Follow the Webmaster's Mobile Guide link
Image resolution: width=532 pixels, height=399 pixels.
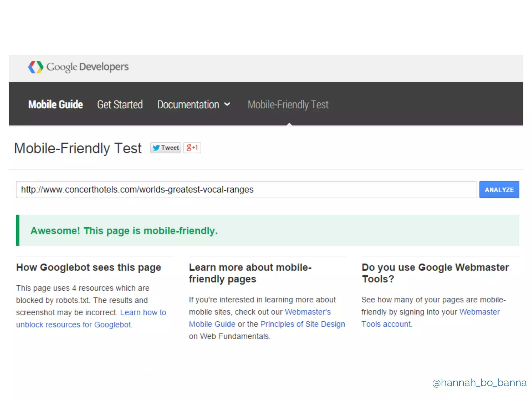coord(308,312)
